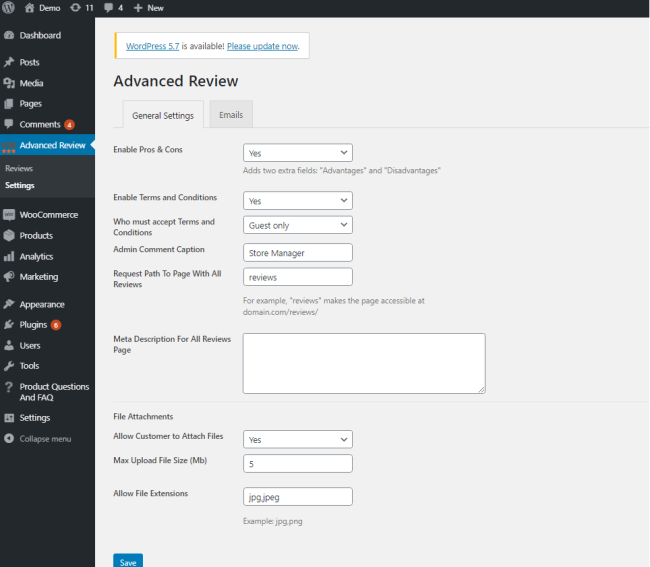Click the Product Questions question mark icon

pyautogui.click(x=9, y=387)
